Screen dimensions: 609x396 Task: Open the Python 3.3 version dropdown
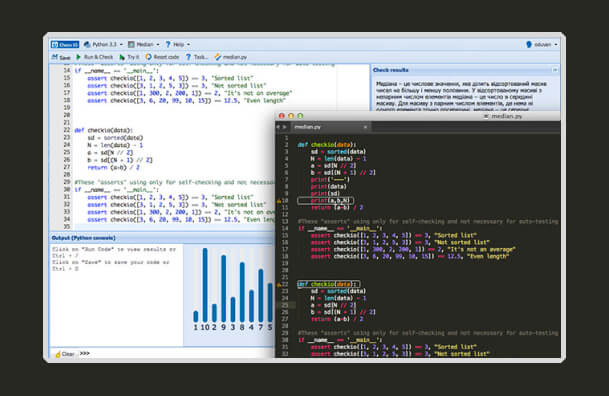coord(121,45)
